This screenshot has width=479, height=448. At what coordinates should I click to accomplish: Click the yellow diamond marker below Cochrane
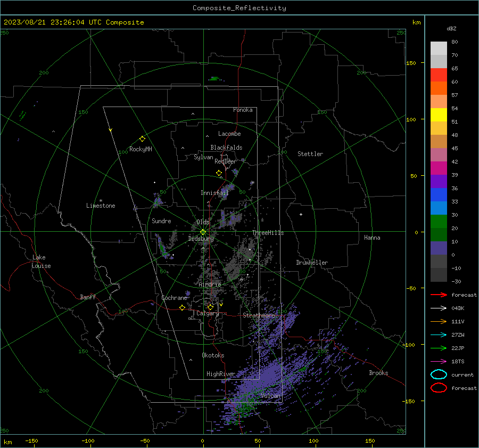[x=183, y=308]
